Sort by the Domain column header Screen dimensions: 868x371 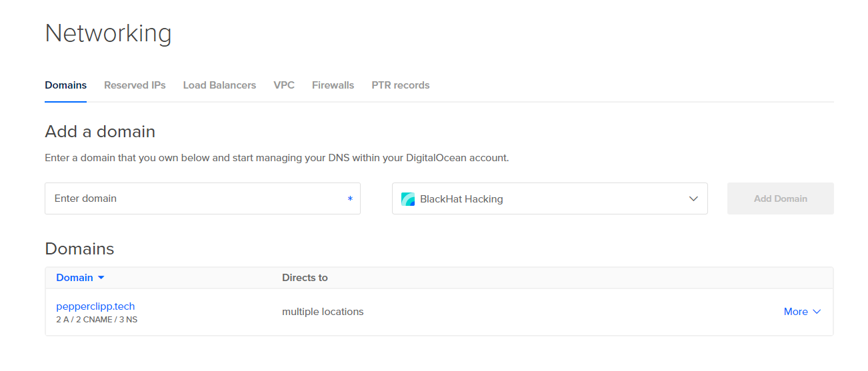[75, 278]
